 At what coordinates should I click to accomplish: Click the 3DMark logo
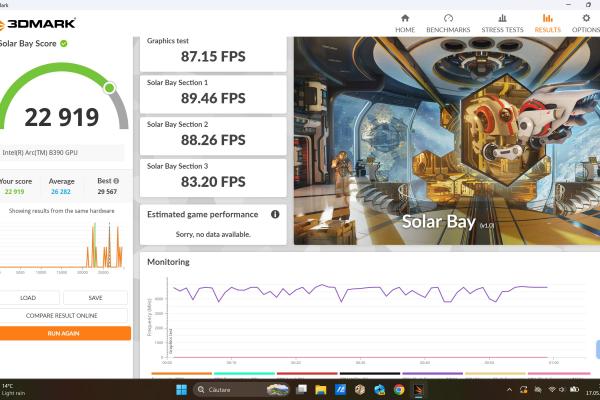click(38, 24)
